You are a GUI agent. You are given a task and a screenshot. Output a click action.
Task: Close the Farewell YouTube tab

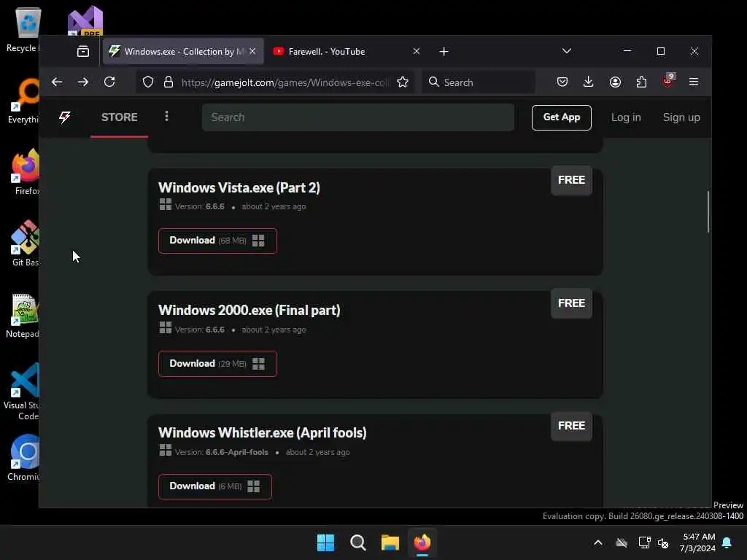pos(417,51)
